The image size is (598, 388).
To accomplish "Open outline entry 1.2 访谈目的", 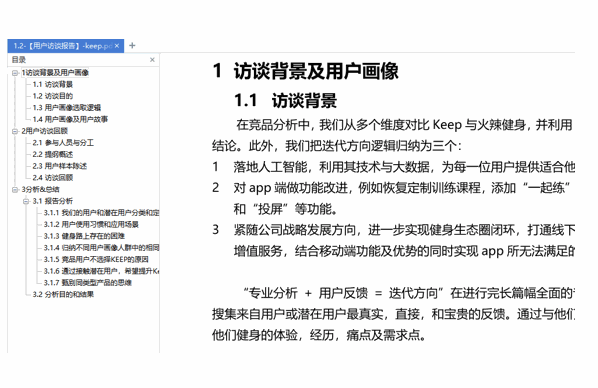I will tap(53, 96).
